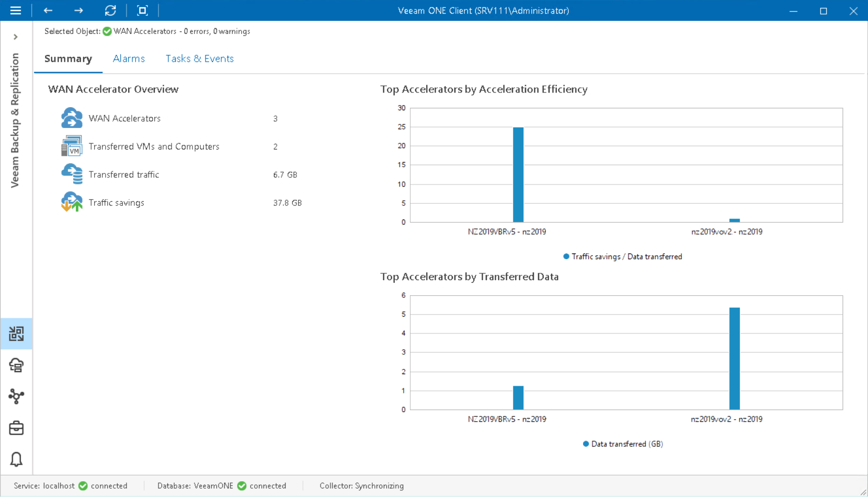The image size is (868, 497).
Task: Click the 'Data transferred (GB)' legend entry
Action: 623,444
